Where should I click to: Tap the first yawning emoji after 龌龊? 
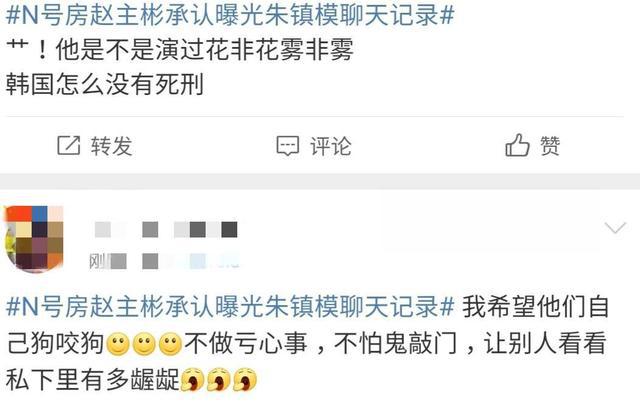[192, 379]
